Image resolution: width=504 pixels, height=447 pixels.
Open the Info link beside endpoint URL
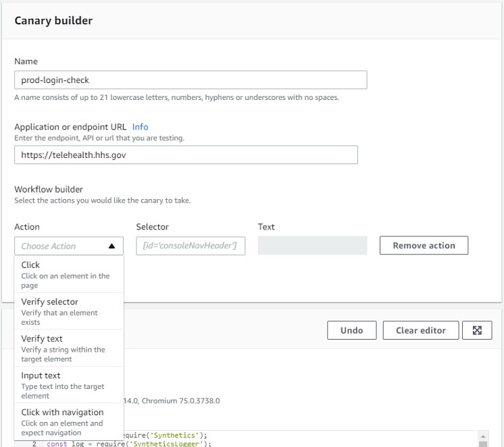[x=140, y=127]
